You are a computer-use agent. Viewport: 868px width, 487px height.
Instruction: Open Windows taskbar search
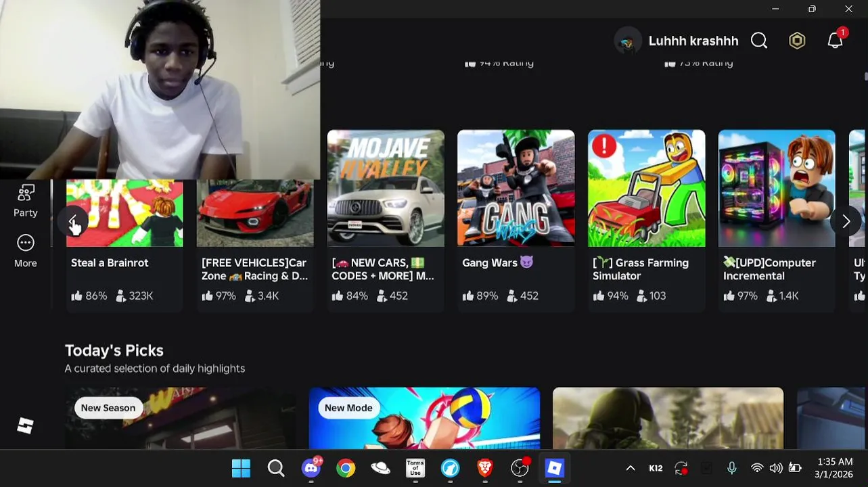point(276,468)
